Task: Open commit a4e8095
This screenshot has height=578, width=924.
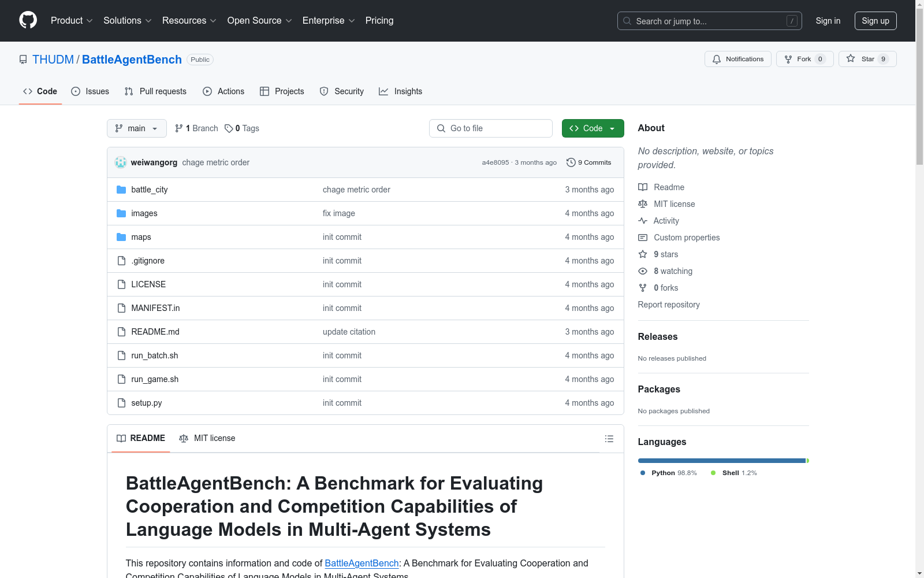Action: click(495, 162)
